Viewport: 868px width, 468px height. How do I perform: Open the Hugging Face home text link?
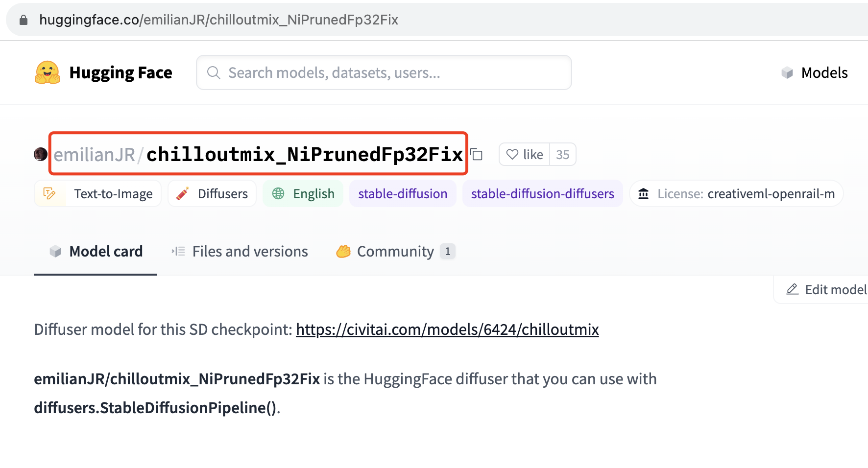tap(121, 73)
